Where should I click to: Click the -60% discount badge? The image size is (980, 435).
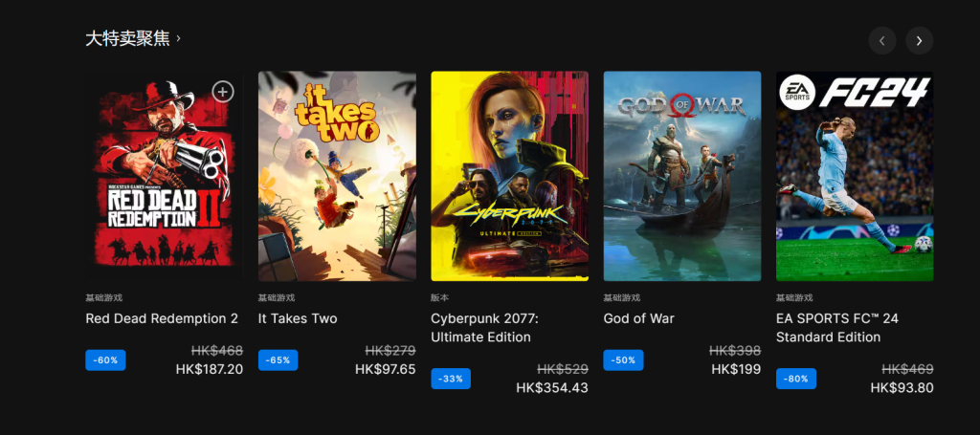(105, 360)
